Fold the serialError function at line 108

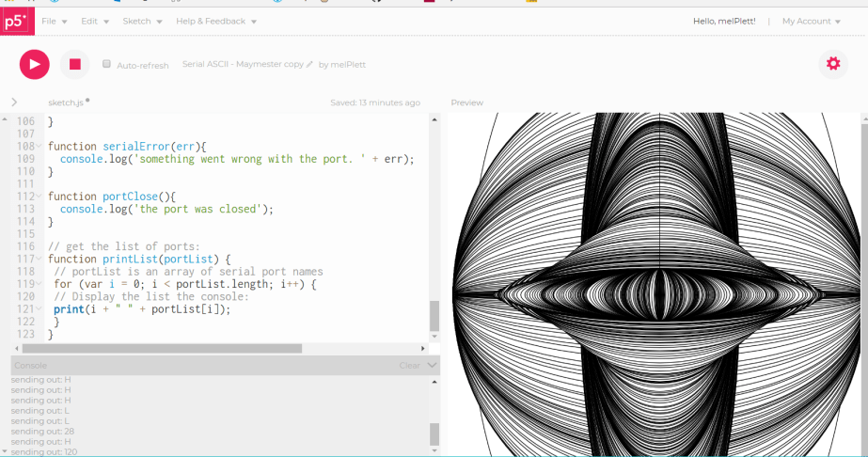pos(39,147)
